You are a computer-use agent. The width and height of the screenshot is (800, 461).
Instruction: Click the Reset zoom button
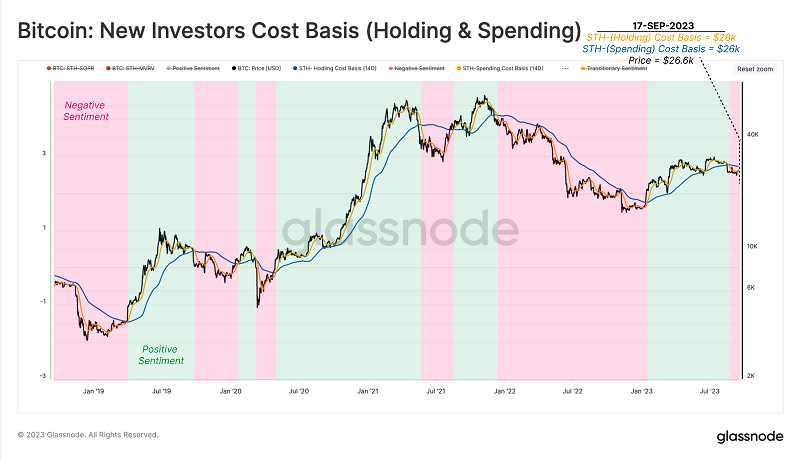click(755, 69)
